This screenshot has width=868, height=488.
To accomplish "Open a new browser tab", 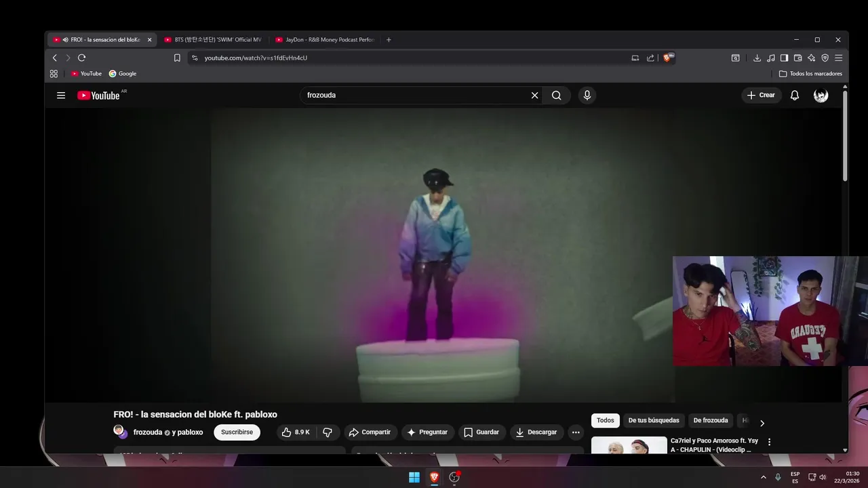I will 389,40.
